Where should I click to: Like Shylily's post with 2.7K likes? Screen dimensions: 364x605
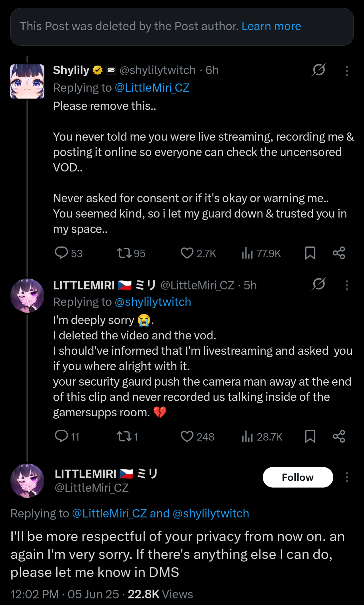tap(187, 253)
